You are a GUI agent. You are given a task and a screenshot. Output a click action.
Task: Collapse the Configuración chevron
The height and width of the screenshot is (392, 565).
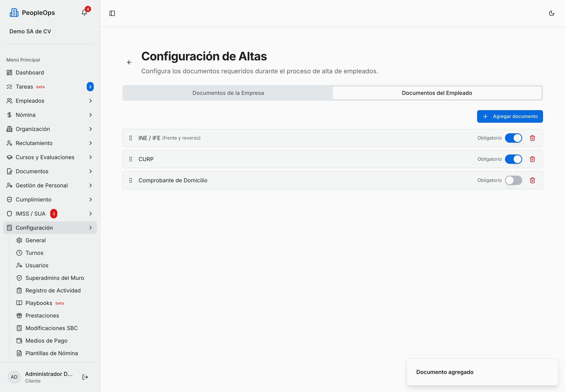(90, 228)
